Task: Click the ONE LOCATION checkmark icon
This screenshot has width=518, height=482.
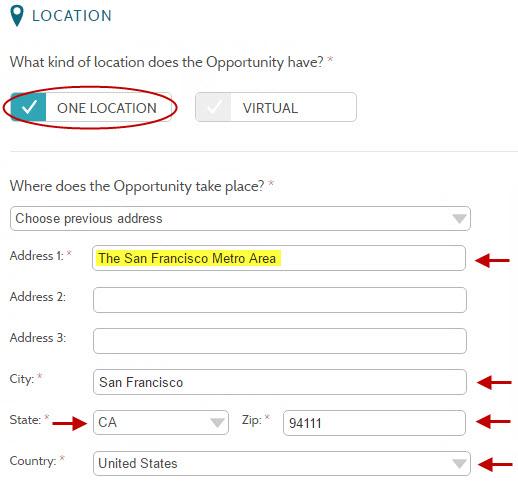Action: (x=29, y=107)
